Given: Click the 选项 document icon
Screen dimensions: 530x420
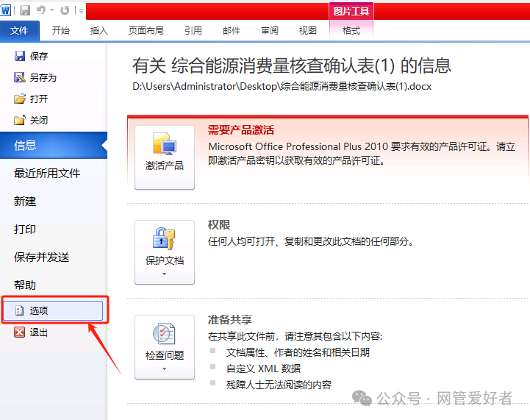Looking at the screenshot, I should (19, 310).
